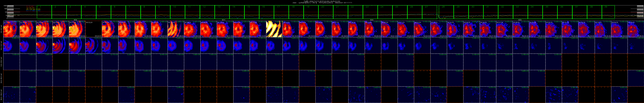Screen dimensions: 644x103
Task: Click the FLARE 2006/12/13 title text
Action: pos(322,1)
